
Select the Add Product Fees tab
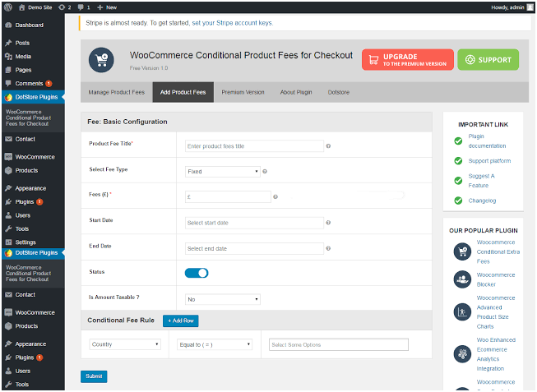point(183,92)
